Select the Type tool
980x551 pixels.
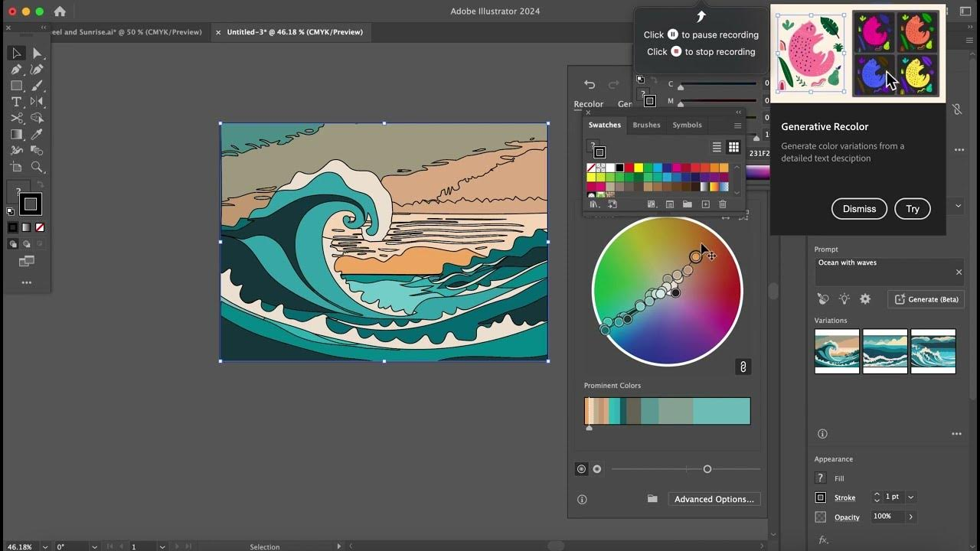[15, 101]
